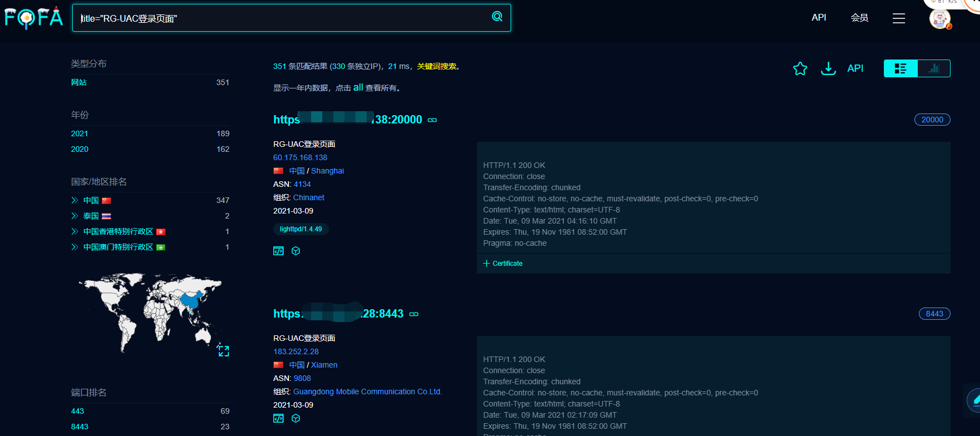Image resolution: width=980 pixels, height=436 pixels.
Task: Click Guangdong Mobile Communication Co.Ltd. link
Action: click(x=368, y=392)
